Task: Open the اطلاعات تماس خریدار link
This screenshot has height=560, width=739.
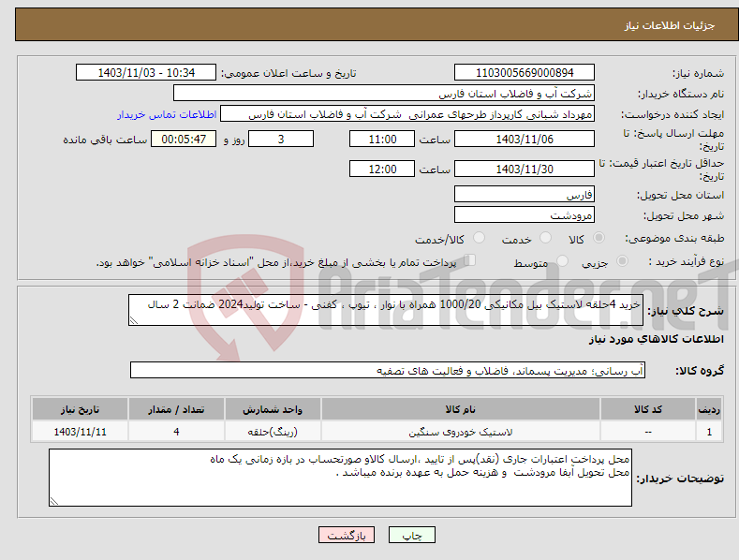Action: point(167,114)
